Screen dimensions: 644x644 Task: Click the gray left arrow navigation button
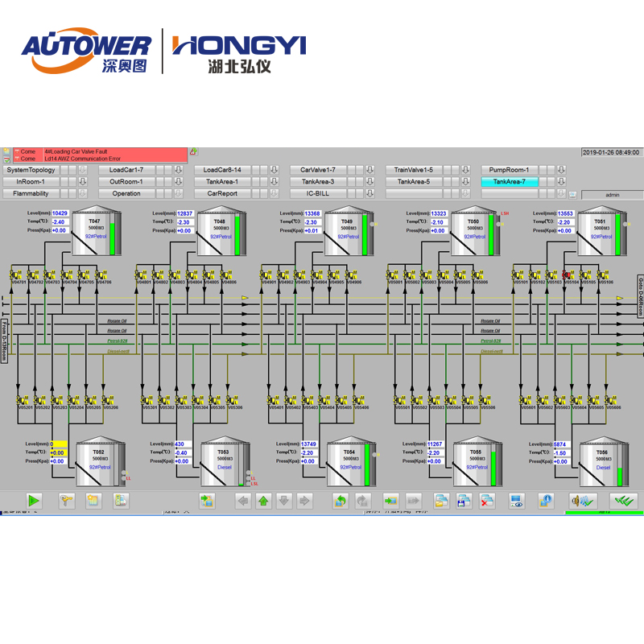tap(243, 501)
